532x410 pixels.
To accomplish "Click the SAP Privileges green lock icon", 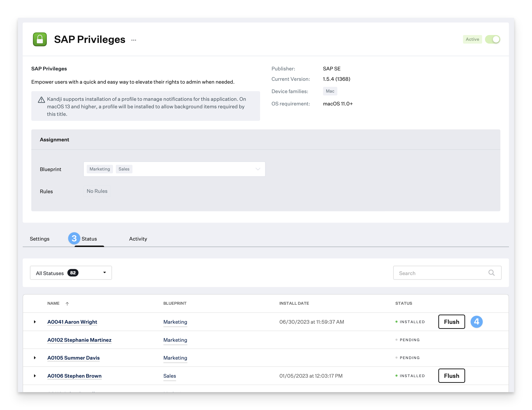I will pyautogui.click(x=40, y=39).
